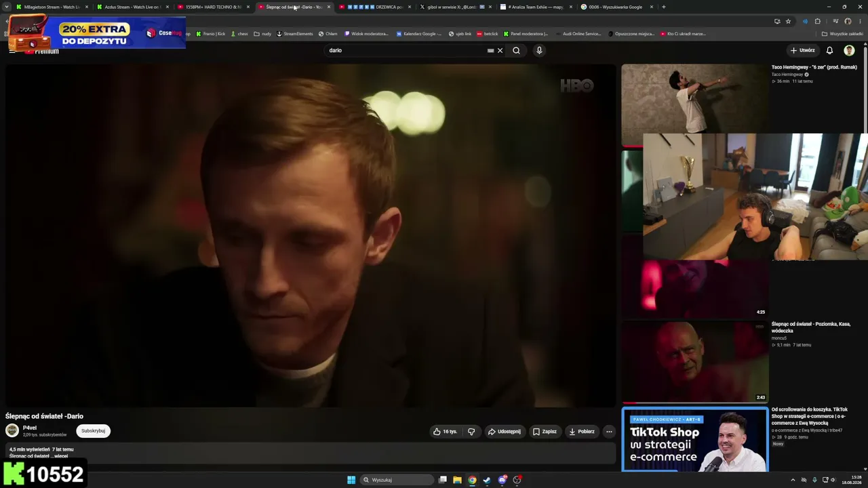Open the Chrome extensions puzzle icon
This screenshot has width=868, height=488.
(x=817, y=21)
